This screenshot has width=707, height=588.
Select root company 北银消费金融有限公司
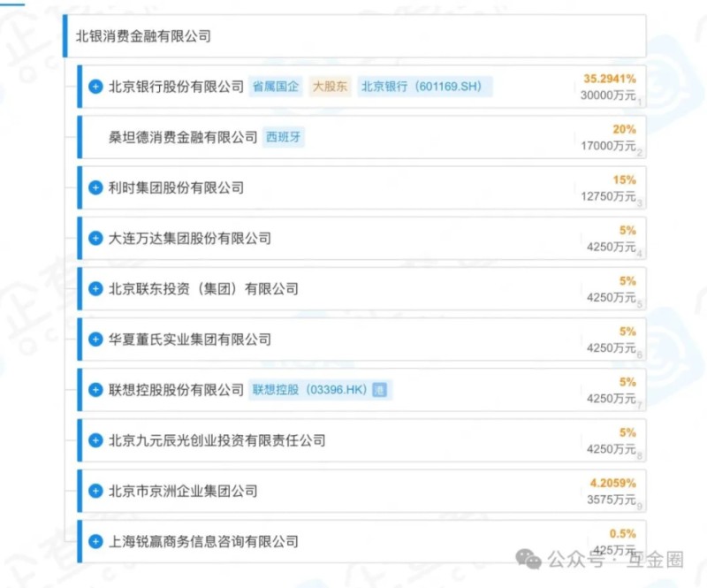(143, 37)
